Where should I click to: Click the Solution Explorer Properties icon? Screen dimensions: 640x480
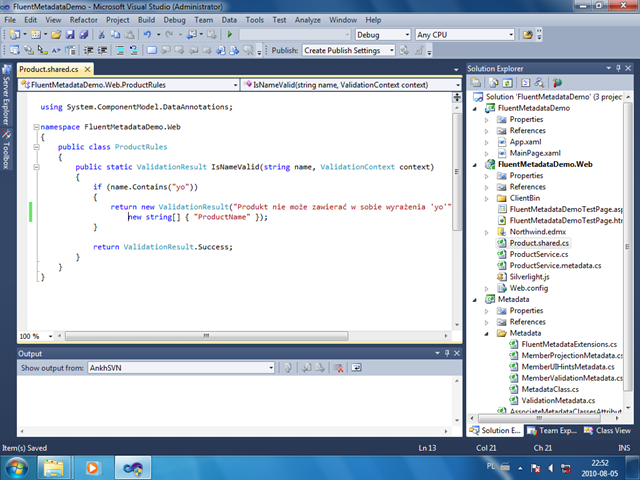[x=476, y=83]
